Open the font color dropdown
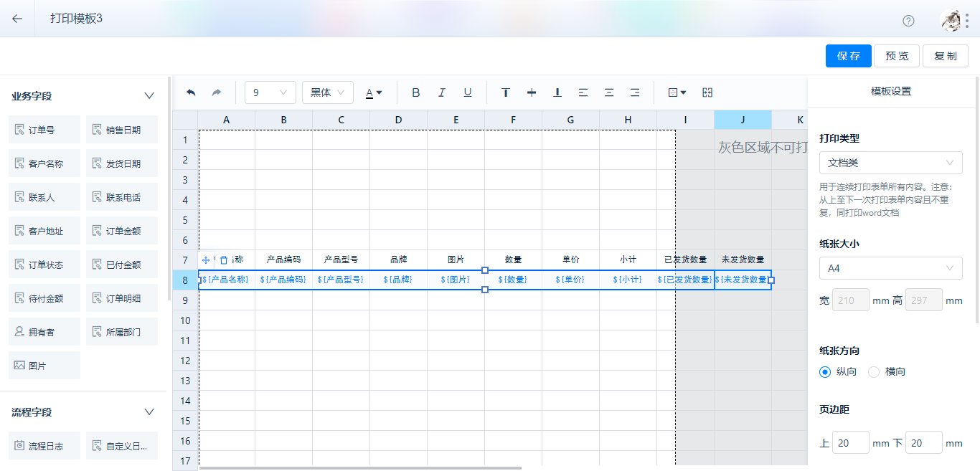980x471 pixels. point(374,92)
